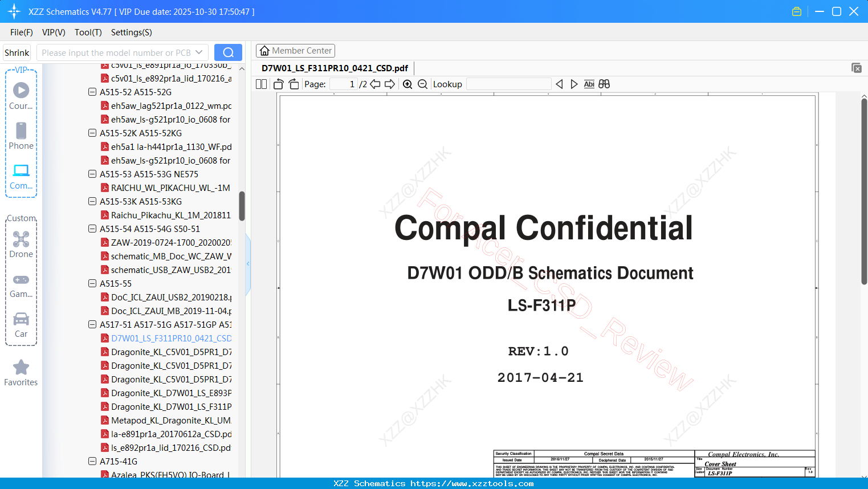The image size is (868, 489).
Task: Open the VIP(V) menu
Action: tap(54, 32)
